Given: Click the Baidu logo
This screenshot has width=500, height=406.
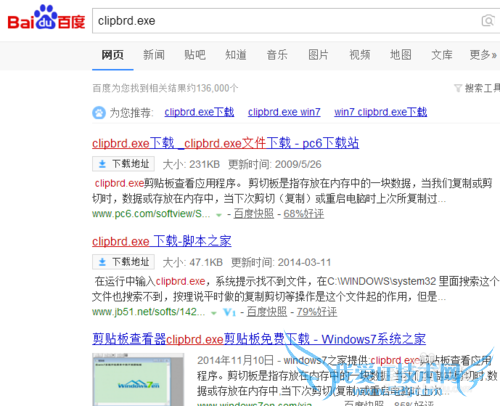Looking at the screenshot, I should click(x=46, y=18).
